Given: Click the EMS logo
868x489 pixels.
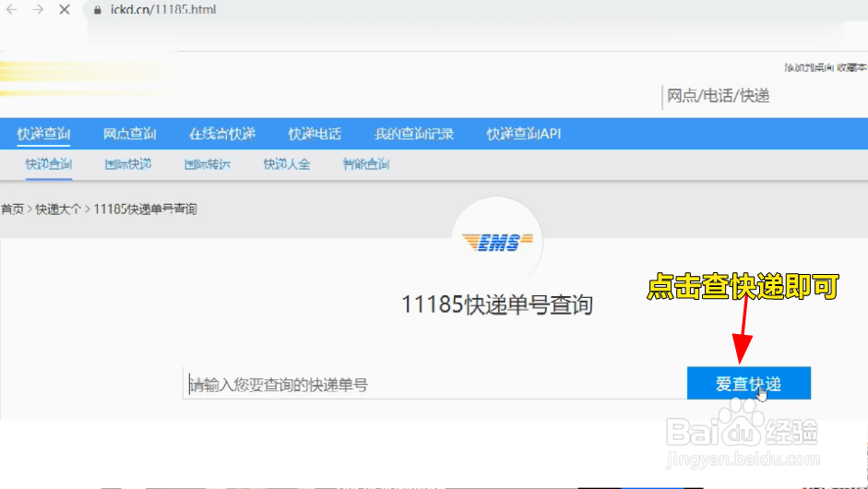Looking at the screenshot, I should click(x=497, y=242).
